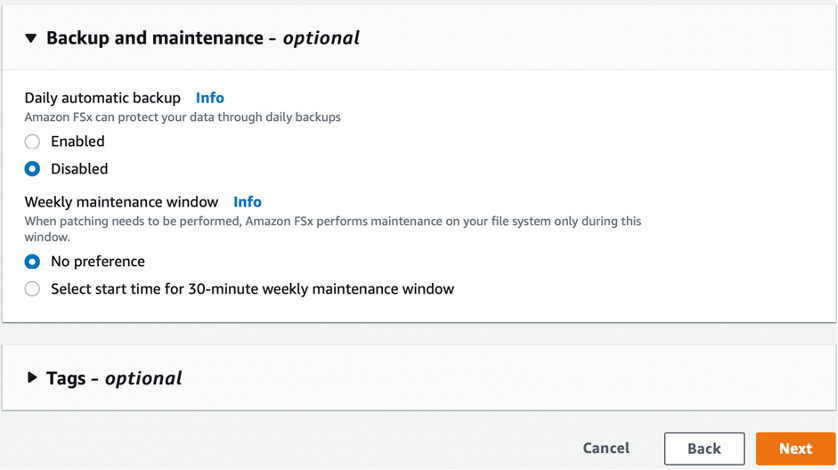Select start time maintenance window radio button

tap(32, 289)
